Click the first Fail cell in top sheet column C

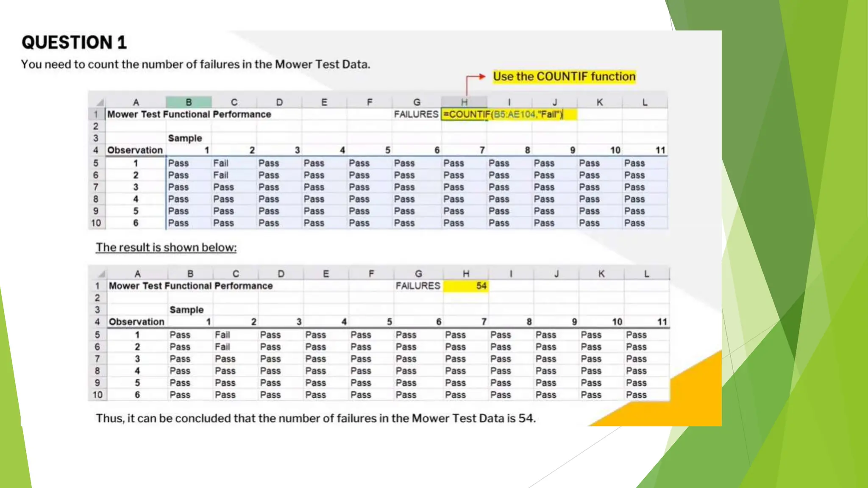pyautogui.click(x=221, y=163)
